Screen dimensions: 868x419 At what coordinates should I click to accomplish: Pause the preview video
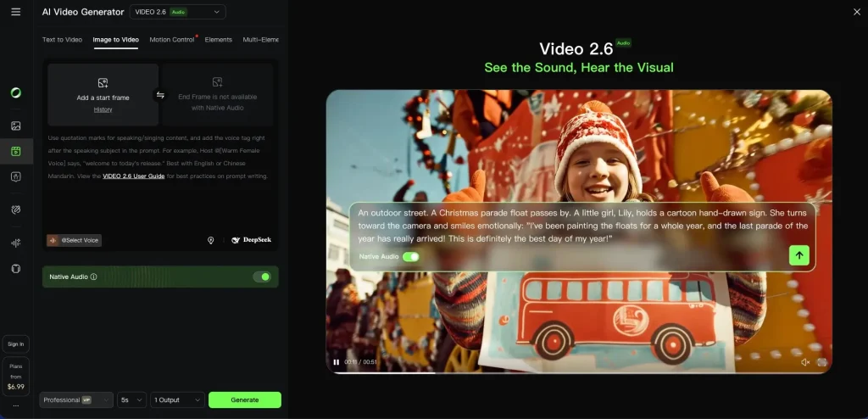click(336, 362)
